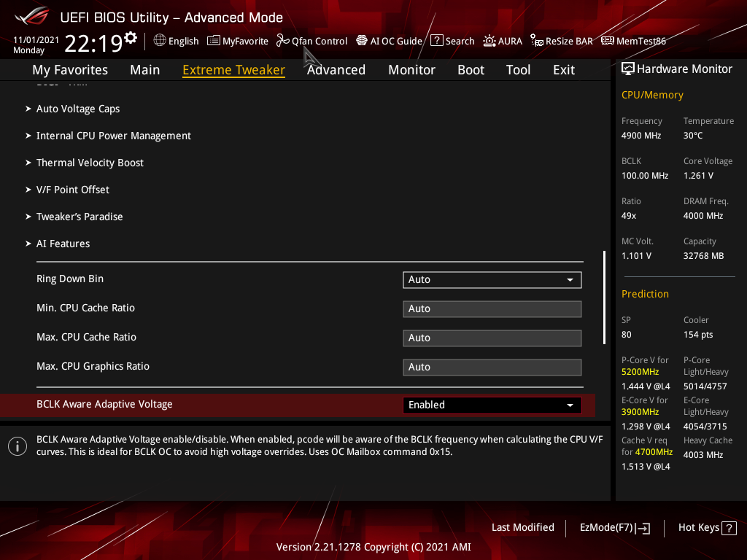
Task: Click the 100.00 MHz BCLK value
Action: (645, 176)
